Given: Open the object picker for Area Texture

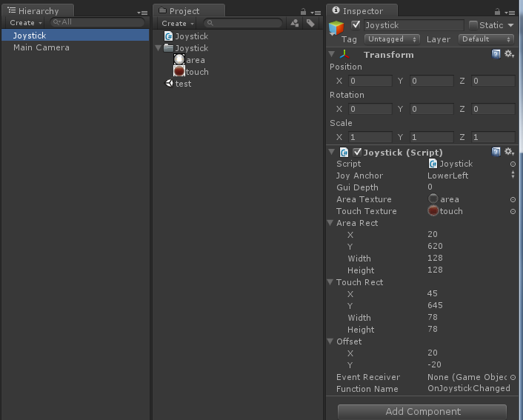Looking at the screenshot, I should coord(513,199).
